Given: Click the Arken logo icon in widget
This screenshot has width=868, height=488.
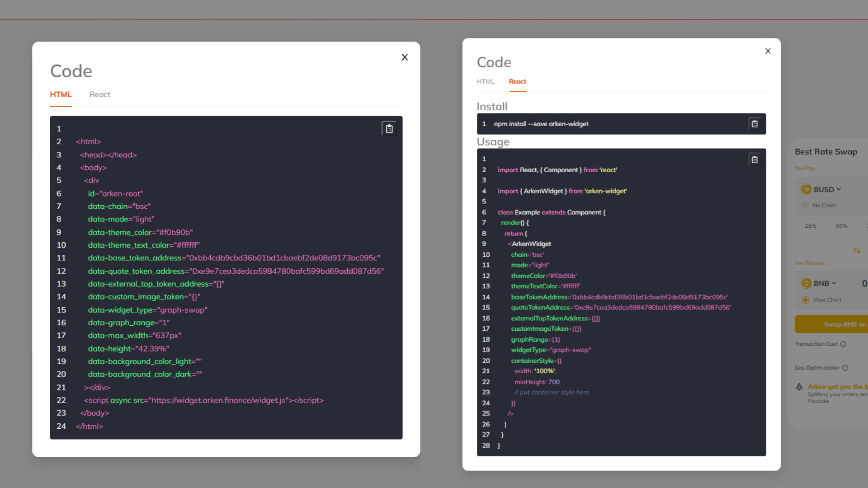Looking at the screenshot, I should (799, 387).
